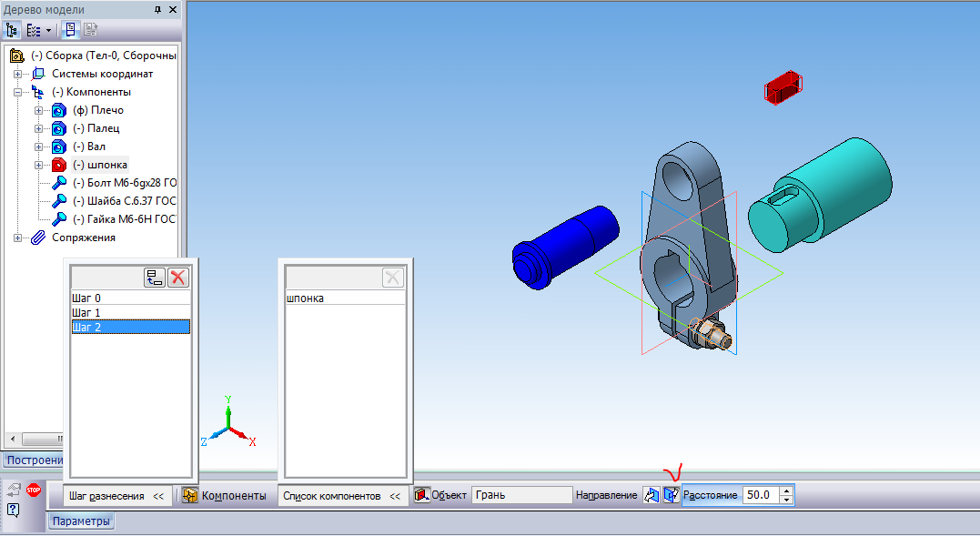This screenshot has width=980, height=536.
Task: Collapse the Шаг разнесения list panel
Action: [x=158, y=496]
